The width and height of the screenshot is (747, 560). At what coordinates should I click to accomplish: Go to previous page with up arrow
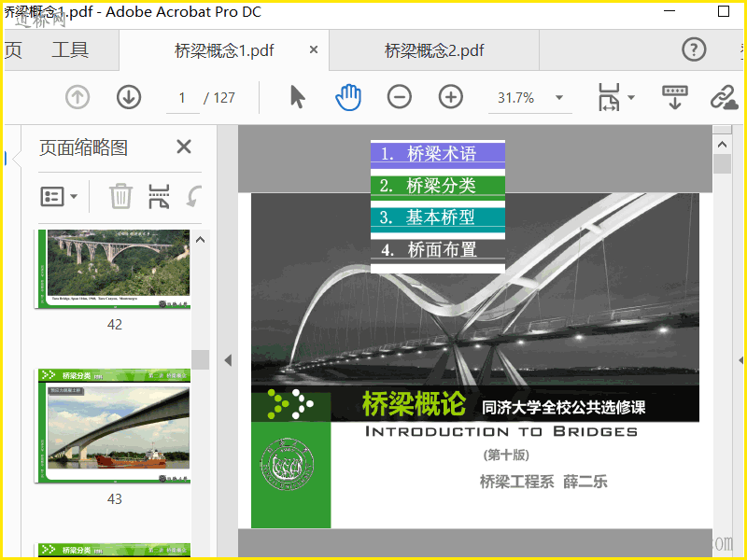tap(78, 97)
